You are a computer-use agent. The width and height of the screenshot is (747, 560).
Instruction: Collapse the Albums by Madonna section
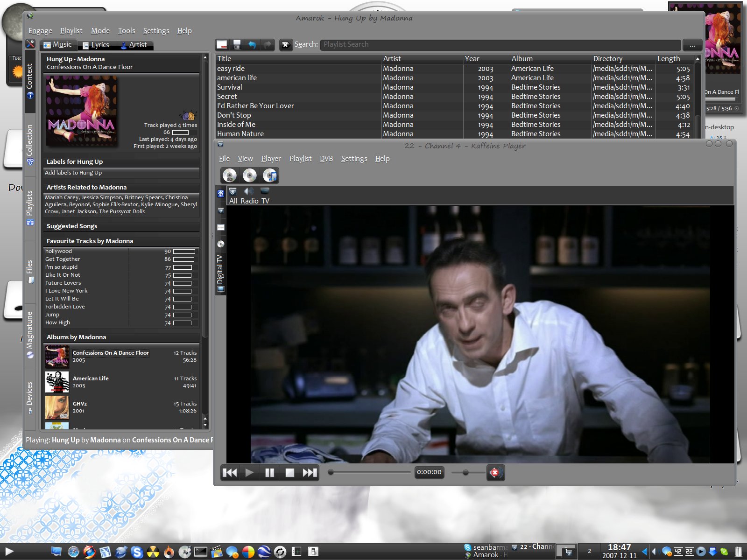[x=121, y=337]
